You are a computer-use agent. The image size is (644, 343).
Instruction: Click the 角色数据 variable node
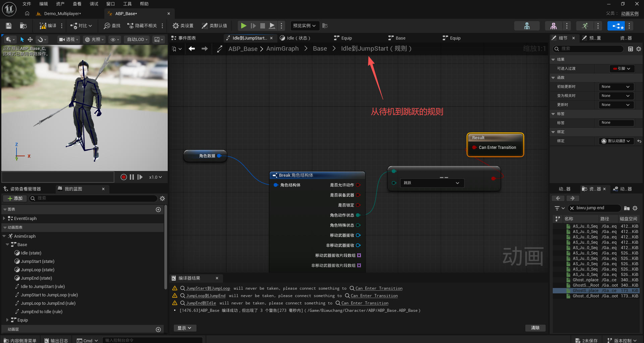205,156
